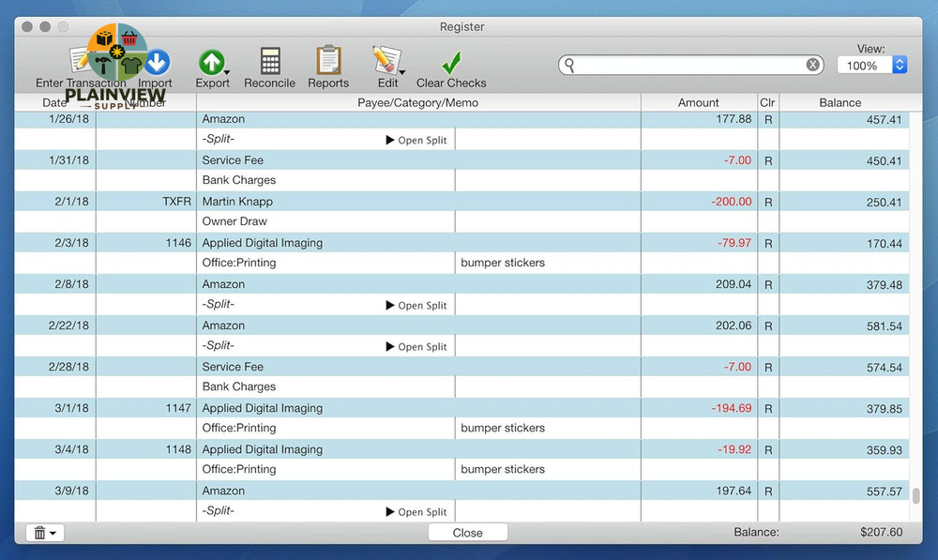Click bumper stickers memo for check 1148
This screenshot has height=560, width=938.
(x=503, y=469)
